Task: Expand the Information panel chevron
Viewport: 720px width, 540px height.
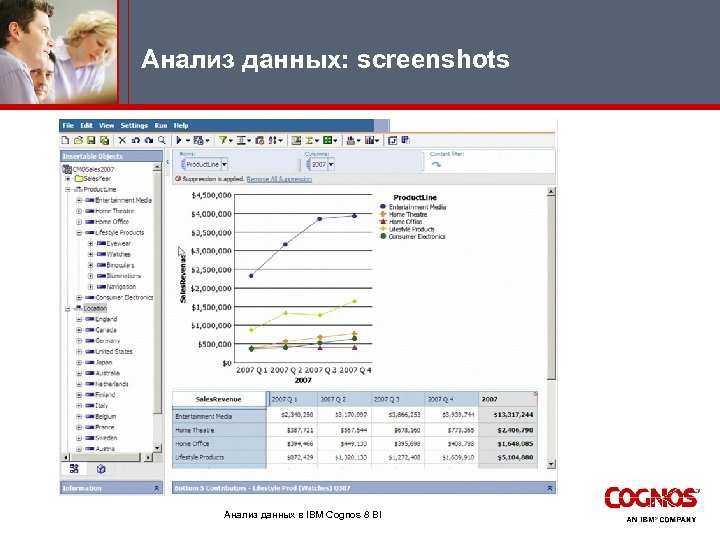Action: coord(156,488)
